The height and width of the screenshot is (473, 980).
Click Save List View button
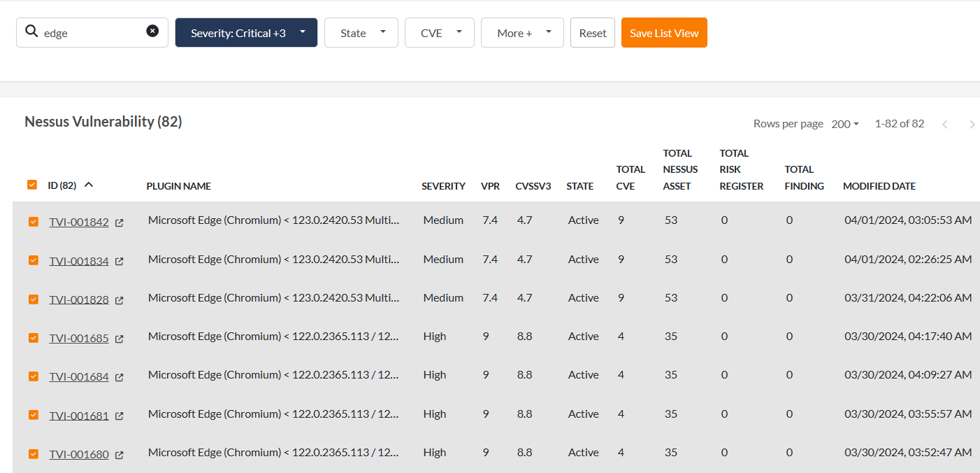point(664,33)
